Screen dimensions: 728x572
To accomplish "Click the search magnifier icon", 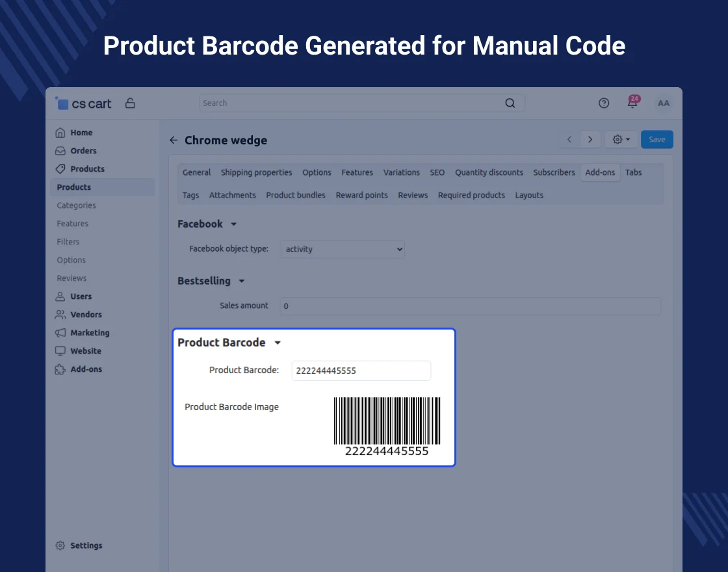I will [510, 103].
